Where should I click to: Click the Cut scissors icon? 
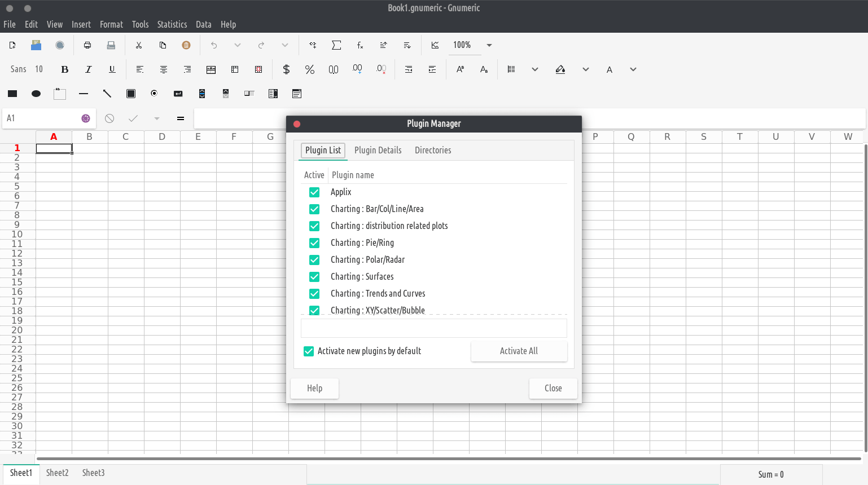(x=139, y=45)
